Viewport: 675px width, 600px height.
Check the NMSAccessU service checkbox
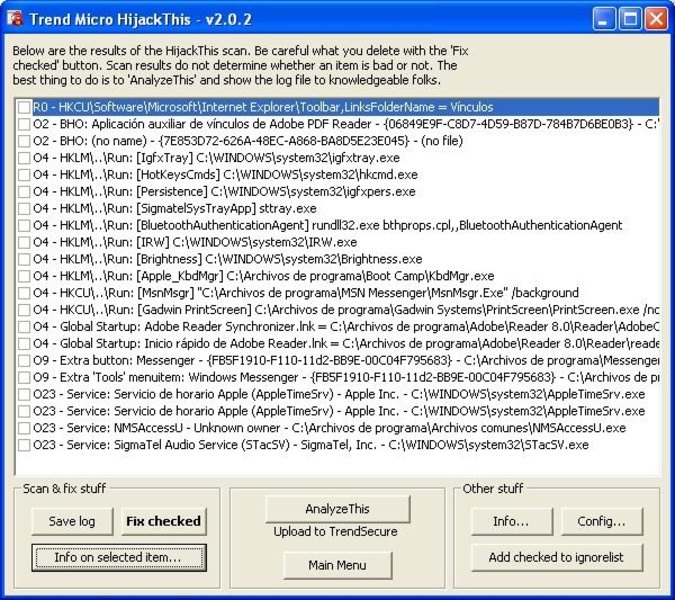tap(24, 428)
